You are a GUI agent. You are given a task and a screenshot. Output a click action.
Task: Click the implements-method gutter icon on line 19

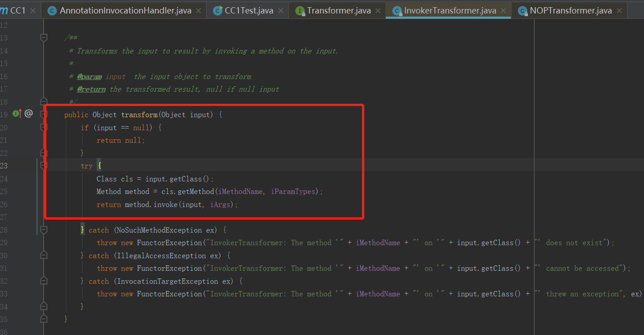[17, 114]
